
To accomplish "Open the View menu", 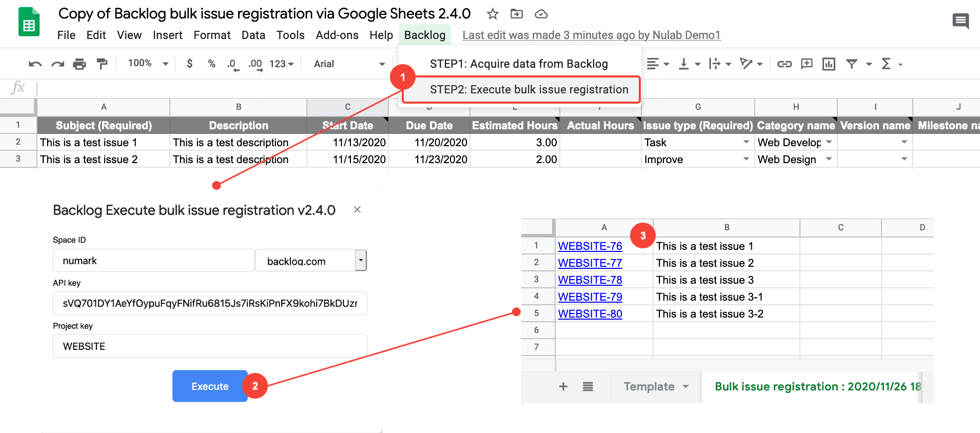I will pyautogui.click(x=129, y=35).
